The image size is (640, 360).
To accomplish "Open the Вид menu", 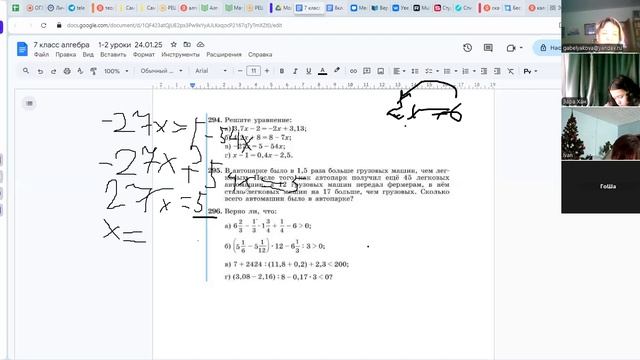I will pos(88,54).
